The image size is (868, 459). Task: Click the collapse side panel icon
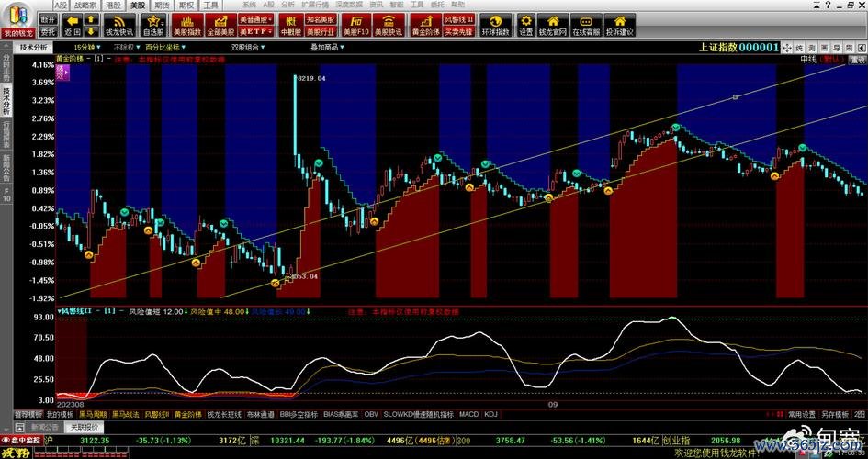861,48
